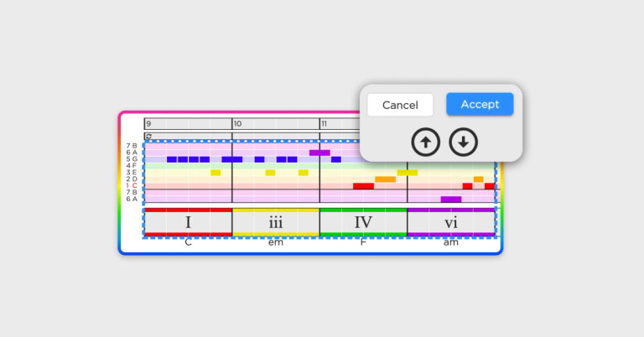Click the '2 D' pitch label
Image resolution: width=644 pixels, height=337 pixels.
(132, 179)
